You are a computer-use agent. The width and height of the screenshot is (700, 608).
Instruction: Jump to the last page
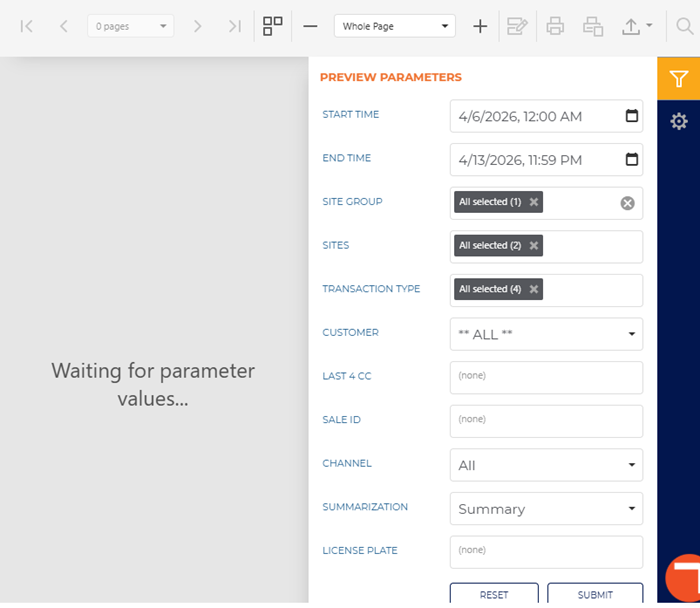pos(234,26)
